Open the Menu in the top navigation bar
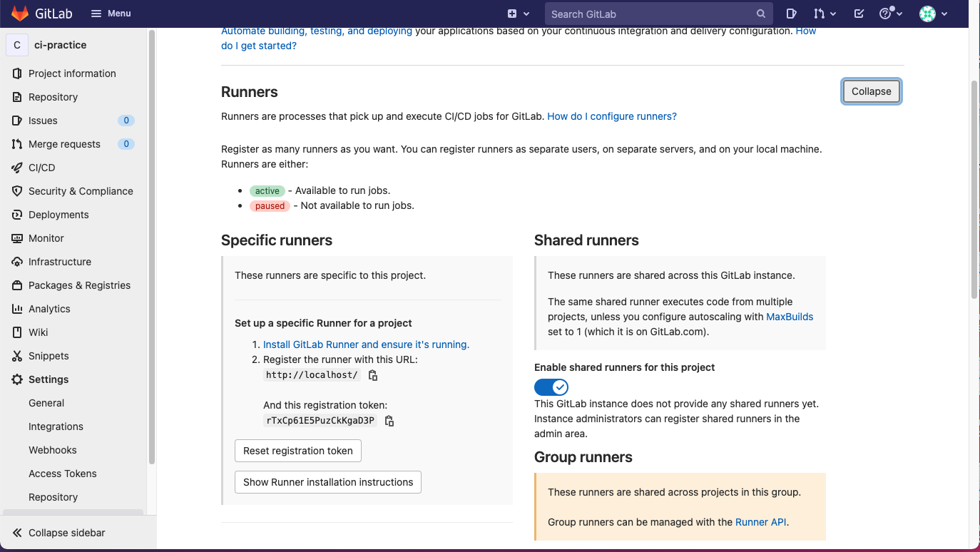Image resolution: width=980 pixels, height=552 pixels. [111, 13]
